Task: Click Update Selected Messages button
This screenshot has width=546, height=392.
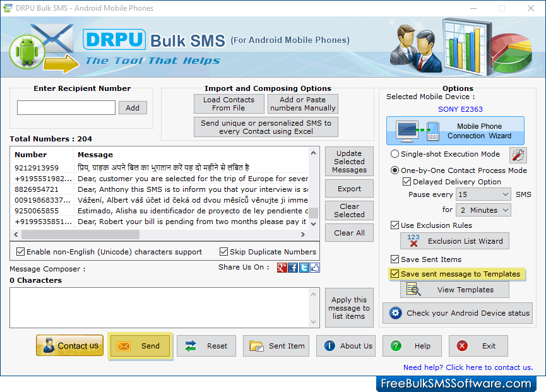Action: pos(349,162)
